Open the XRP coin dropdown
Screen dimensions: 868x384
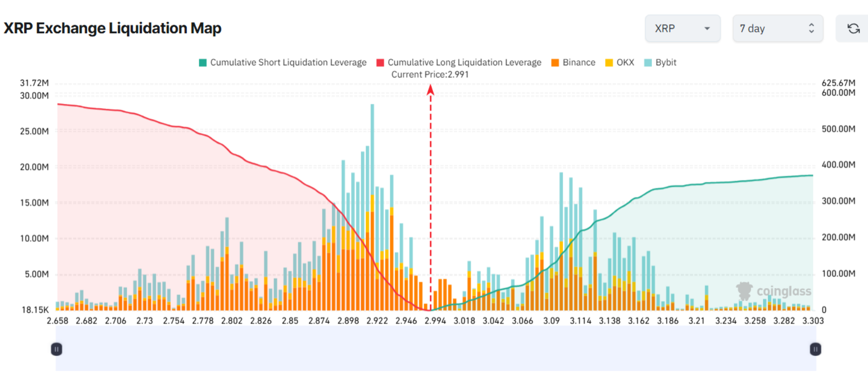pyautogui.click(x=682, y=29)
